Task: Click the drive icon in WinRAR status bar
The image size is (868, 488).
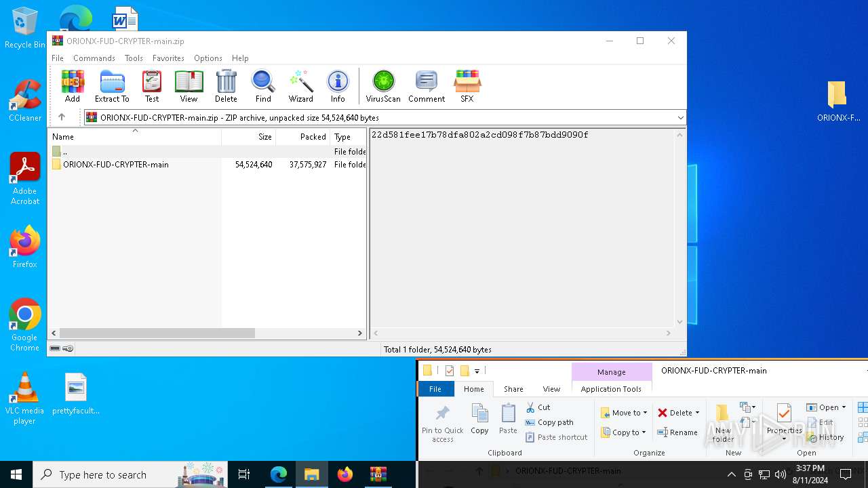Action: tap(55, 348)
